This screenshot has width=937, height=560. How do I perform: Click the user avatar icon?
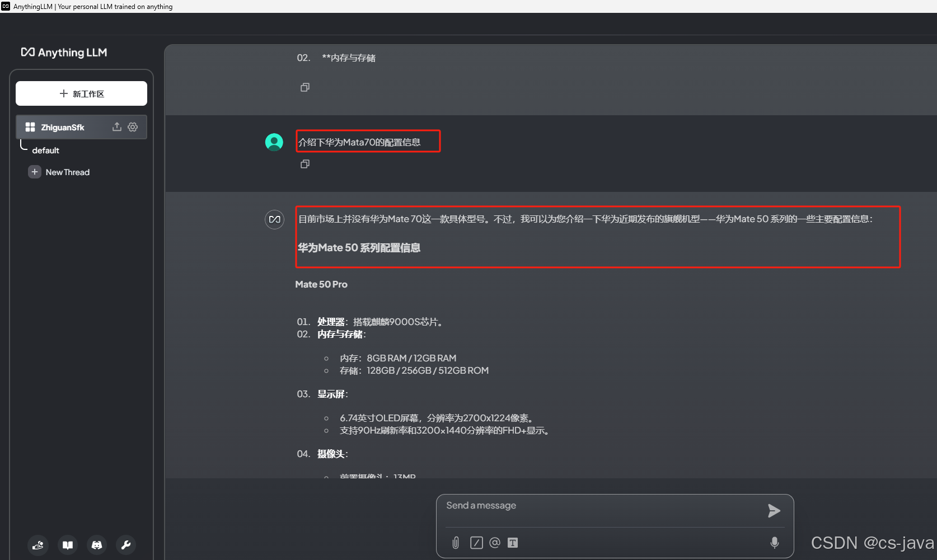point(274,142)
